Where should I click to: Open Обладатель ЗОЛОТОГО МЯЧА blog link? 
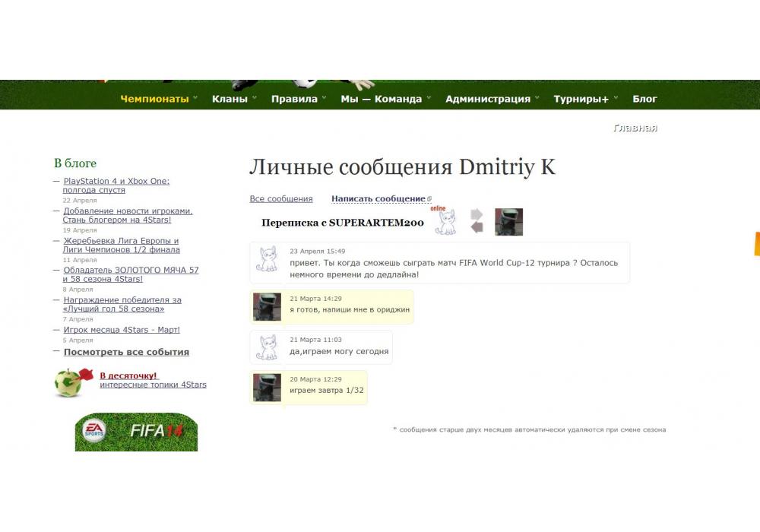(x=131, y=274)
